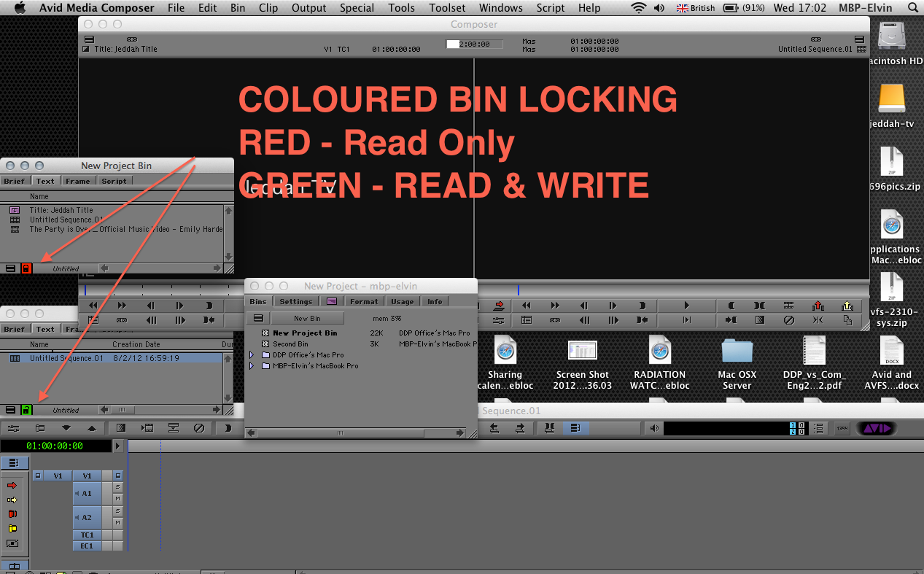Click the Project window horizontal scrollbar thumb
This screenshot has height=574, width=924.
[340, 433]
